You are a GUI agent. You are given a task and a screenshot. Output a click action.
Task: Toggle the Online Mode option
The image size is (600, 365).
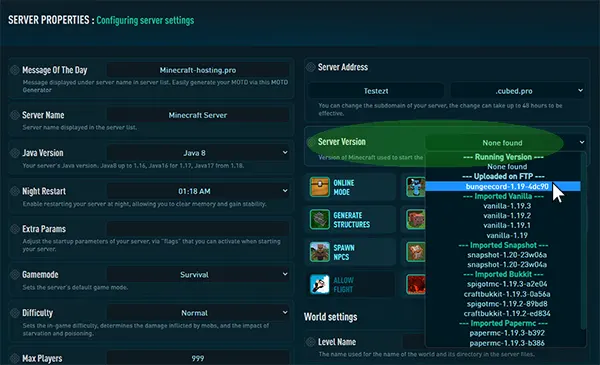[x=350, y=187]
